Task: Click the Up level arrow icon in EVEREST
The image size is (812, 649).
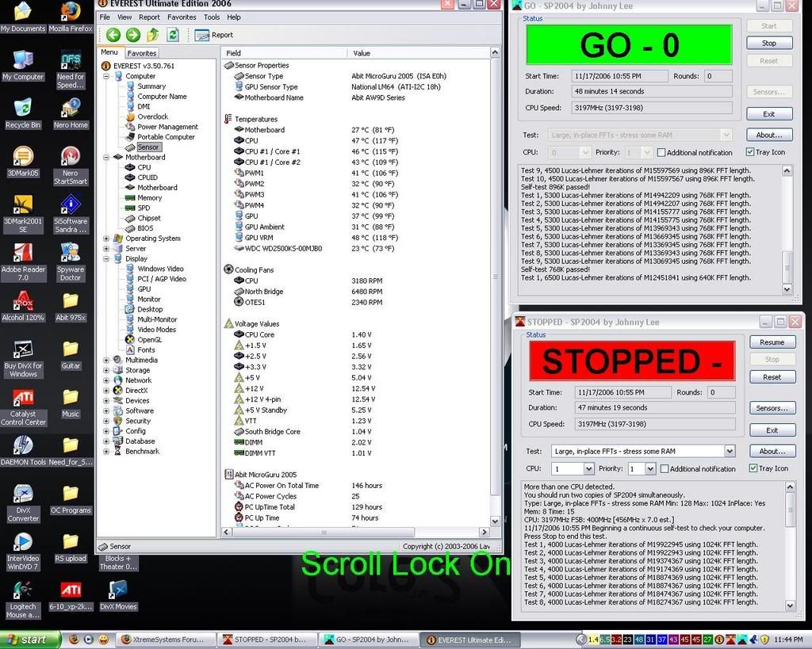Action: 153,35
